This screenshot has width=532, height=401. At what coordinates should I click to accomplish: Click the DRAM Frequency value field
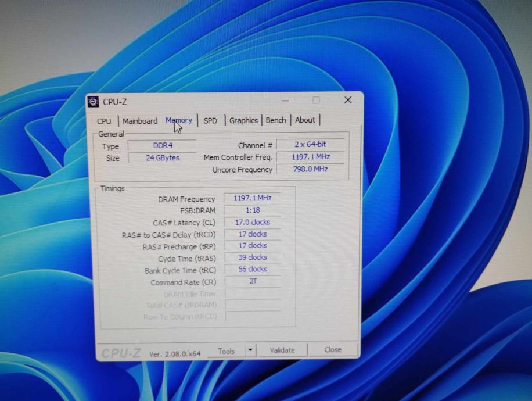pyautogui.click(x=253, y=198)
